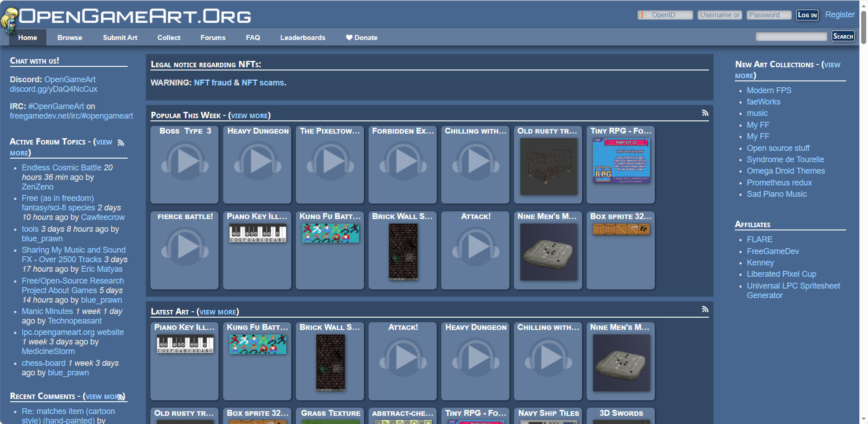Open the Piano Key Ill... thumbnail in Latest Art
This screenshot has width=868, height=424.
click(185, 344)
